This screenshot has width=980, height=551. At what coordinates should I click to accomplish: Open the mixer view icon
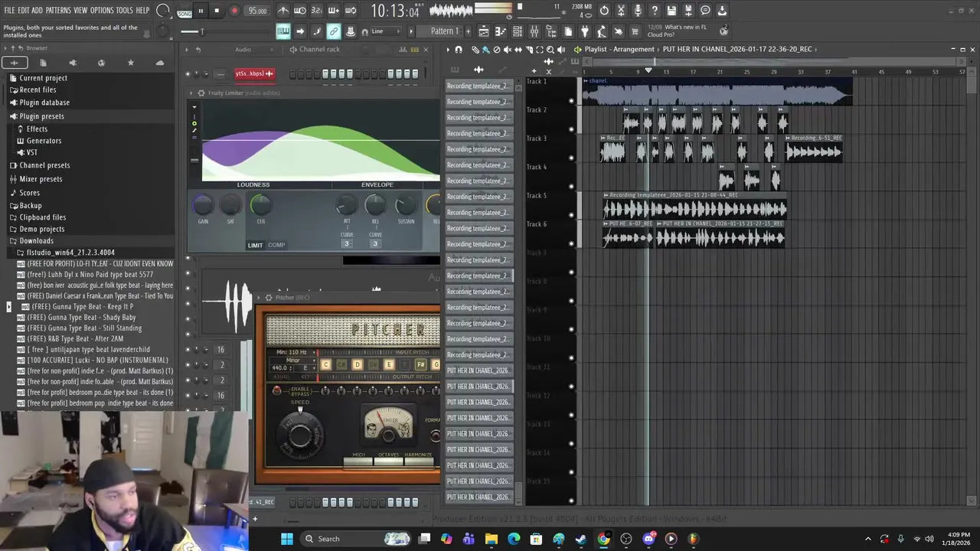pos(534,31)
